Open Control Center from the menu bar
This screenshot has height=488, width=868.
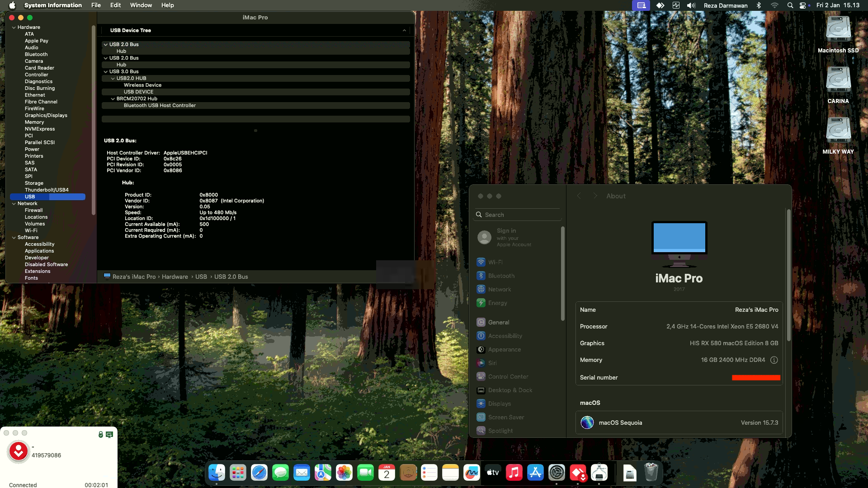point(803,5)
